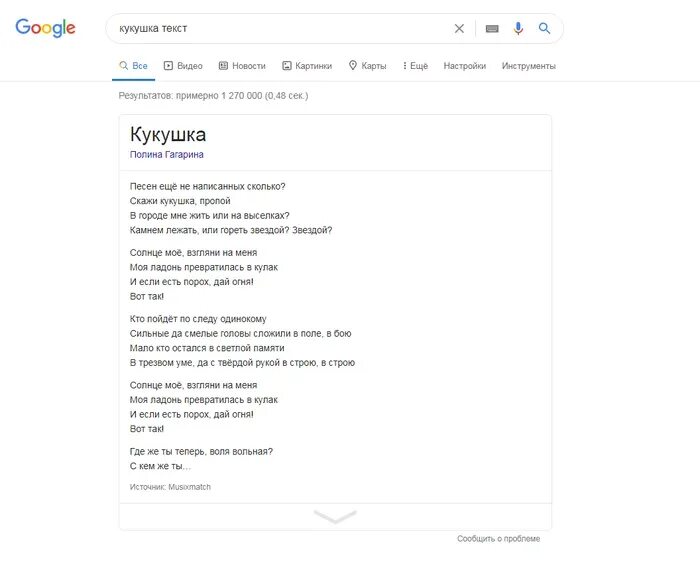This screenshot has height=562, width=700.
Task: Click the blue magnifier search icon
Action: [544, 29]
